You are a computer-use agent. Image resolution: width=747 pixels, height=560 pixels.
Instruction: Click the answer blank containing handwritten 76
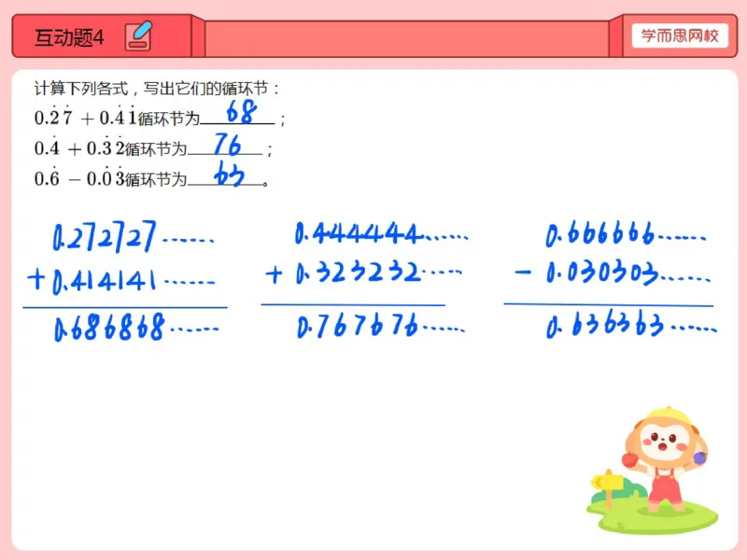(x=225, y=145)
